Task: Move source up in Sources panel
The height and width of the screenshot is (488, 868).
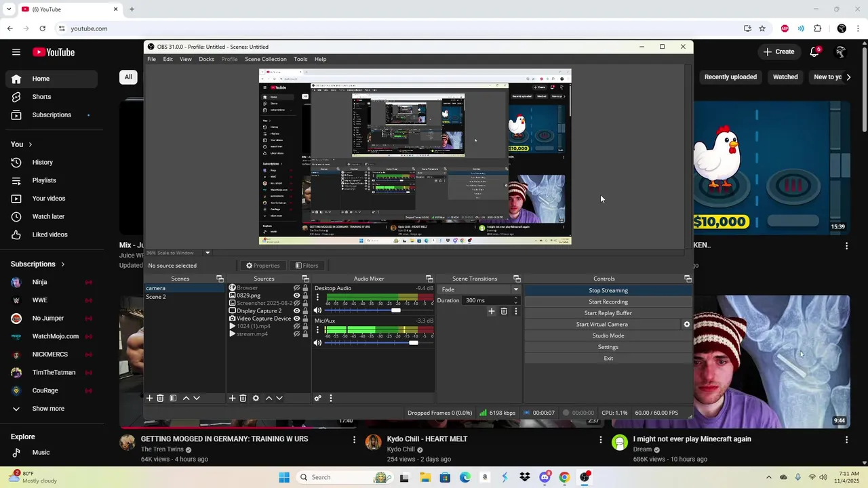Action: click(x=269, y=398)
